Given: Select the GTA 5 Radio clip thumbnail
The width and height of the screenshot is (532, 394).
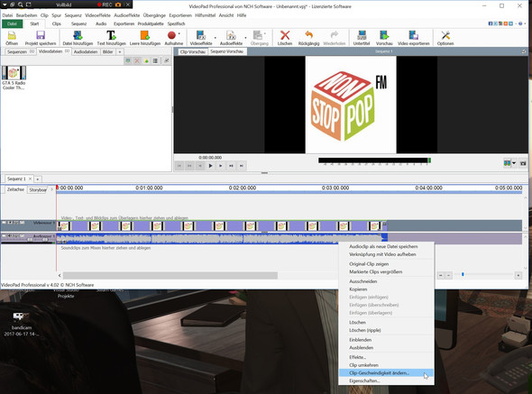Looking at the screenshot, I should [14, 73].
